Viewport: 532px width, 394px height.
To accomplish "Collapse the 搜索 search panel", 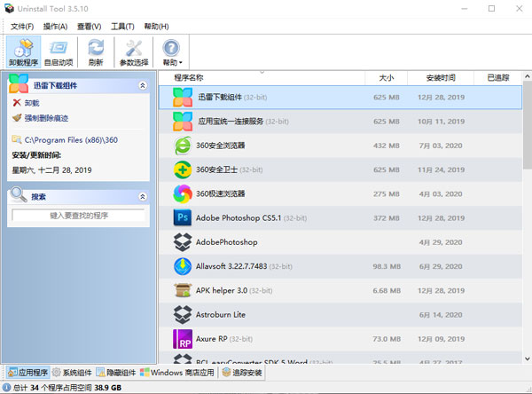I will pos(143,196).
